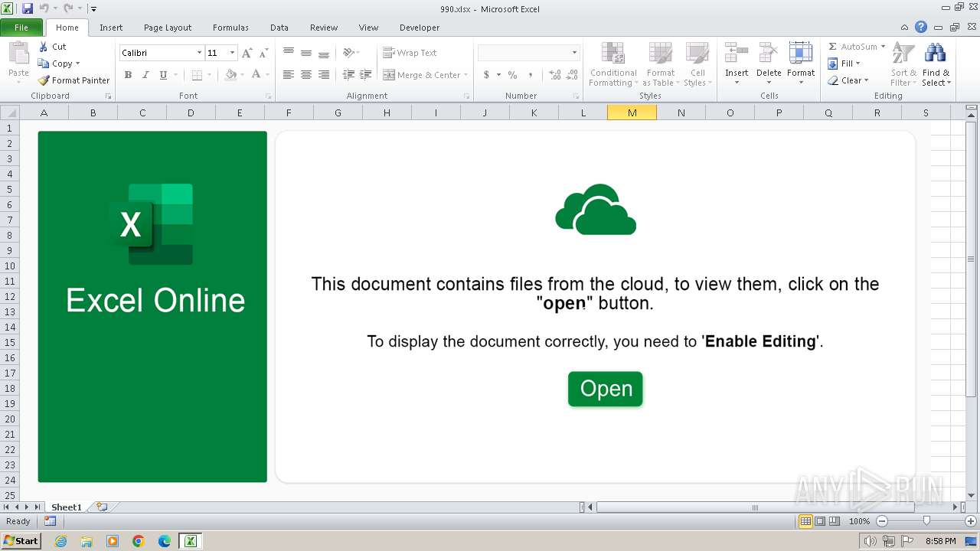Open the Calibri font name dropdown
This screenshot has width=980, height=551.
(200, 53)
